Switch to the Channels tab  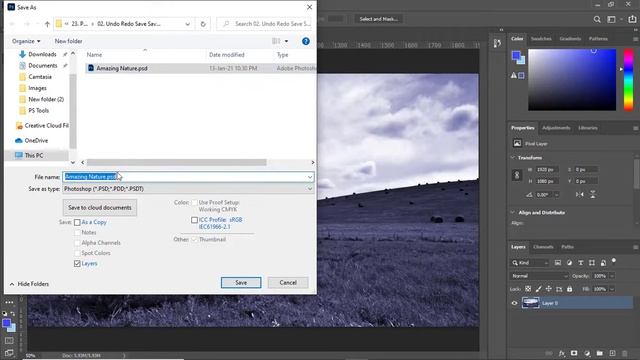pos(543,247)
